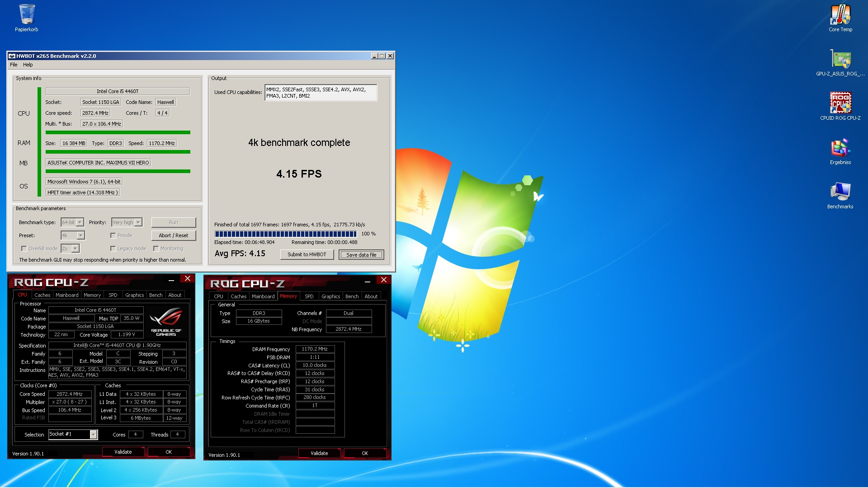868x488 pixels.
Task: Switch to SPD tab in left CPU-Z
Action: [x=113, y=295]
